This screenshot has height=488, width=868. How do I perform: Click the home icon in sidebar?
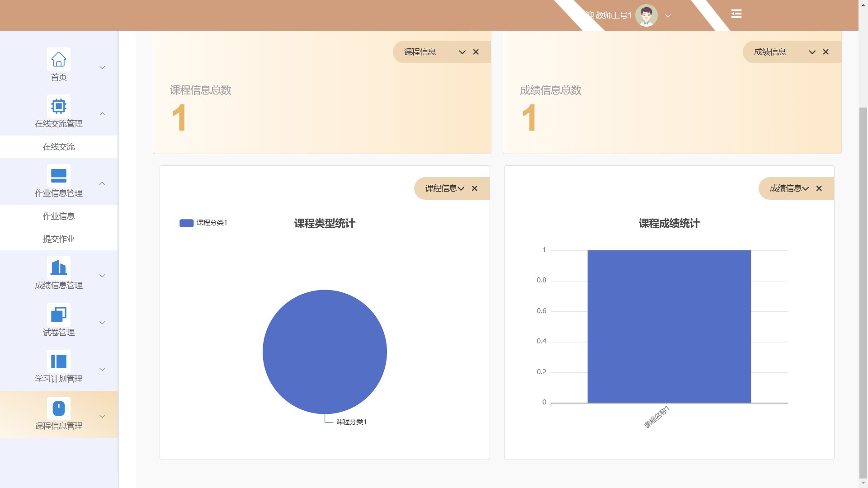point(58,59)
